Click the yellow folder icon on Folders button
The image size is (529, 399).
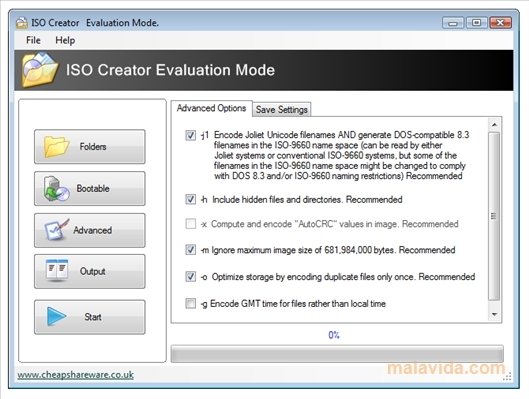coord(56,147)
